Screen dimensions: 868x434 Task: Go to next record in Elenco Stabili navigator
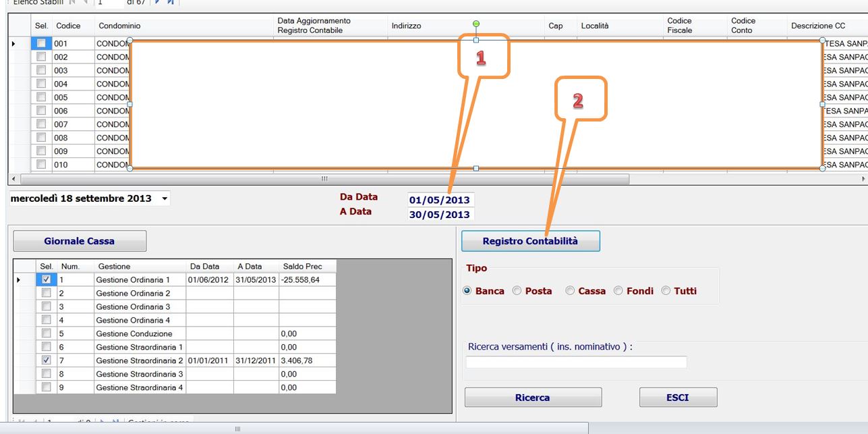point(157,2)
